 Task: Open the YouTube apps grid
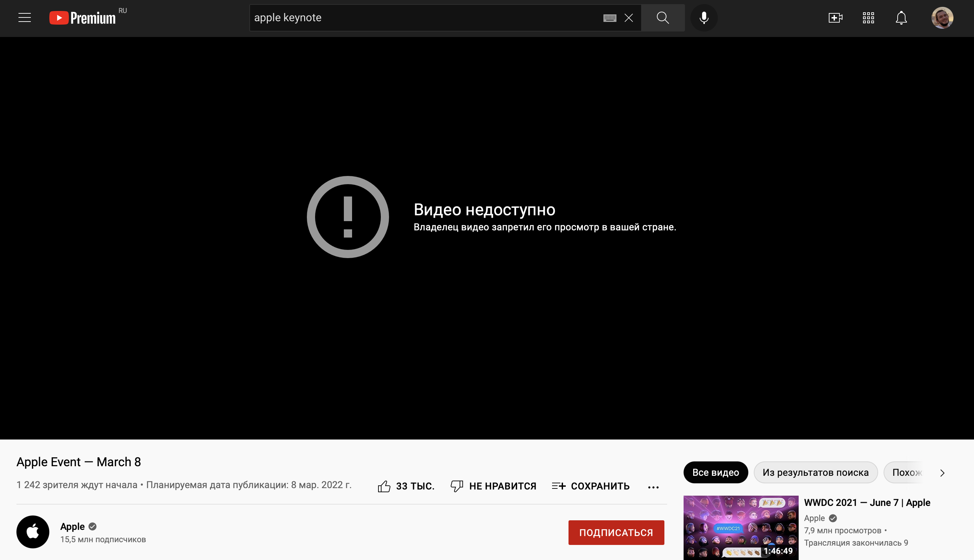click(x=868, y=18)
